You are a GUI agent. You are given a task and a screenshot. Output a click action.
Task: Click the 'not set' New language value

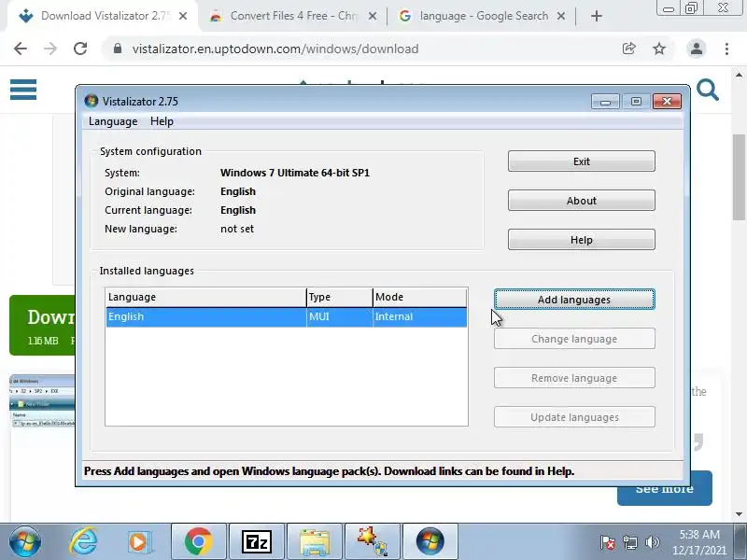click(x=237, y=229)
